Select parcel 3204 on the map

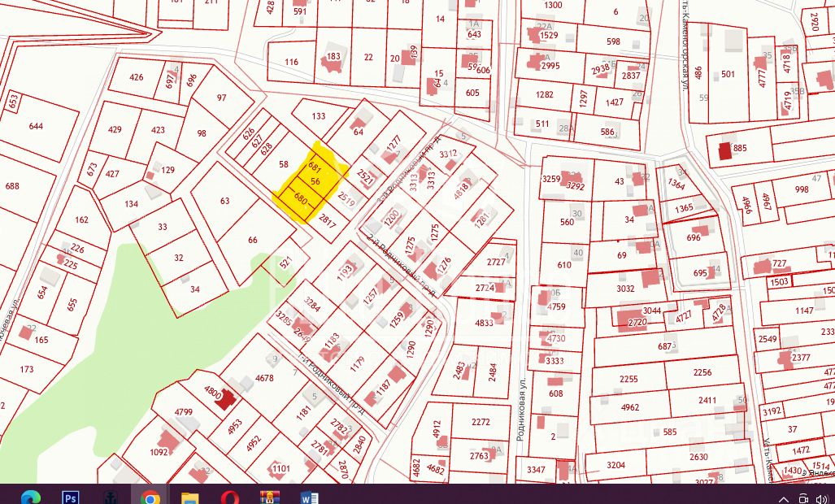[x=615, y=465]
